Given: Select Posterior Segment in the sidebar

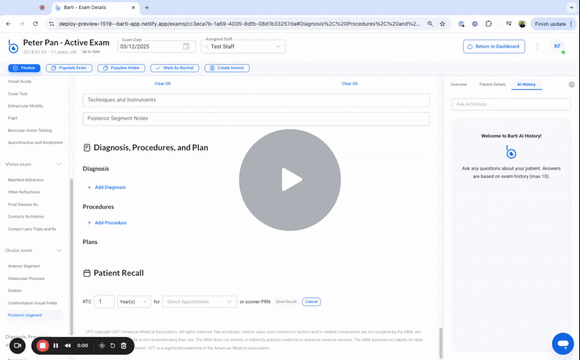Looking at the screenshot, I should pyautogui.click(x=25, y=315).
